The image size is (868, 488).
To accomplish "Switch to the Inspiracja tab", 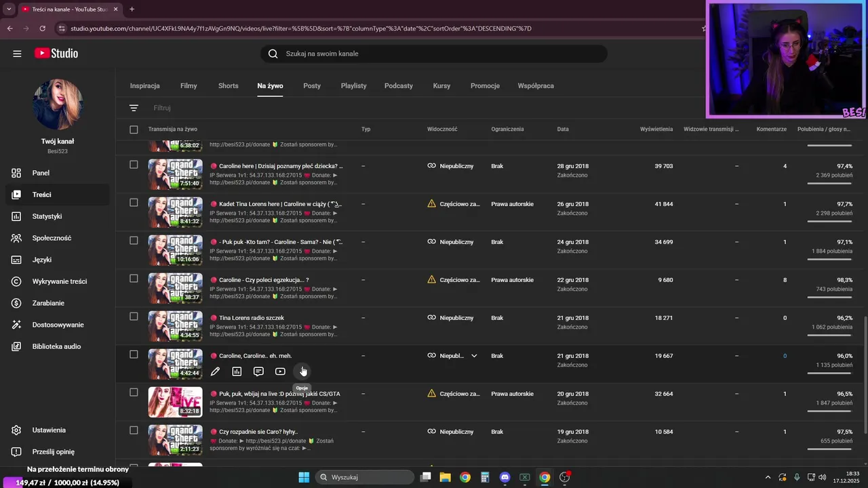I will [145, 86].
